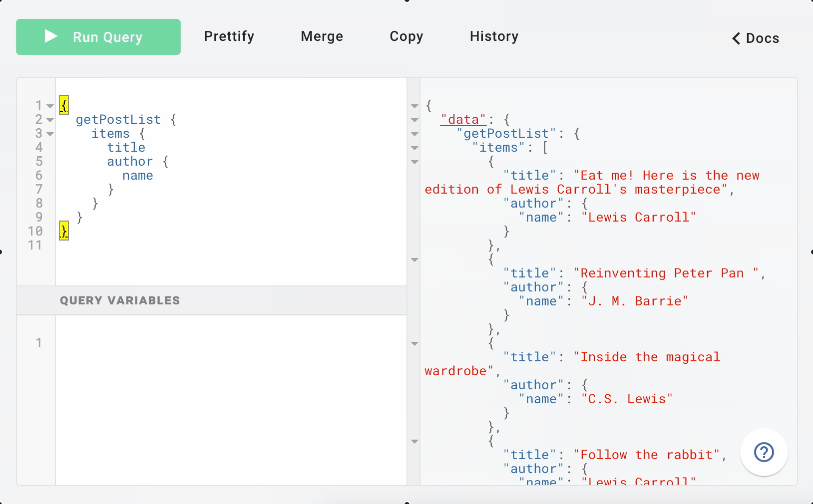Collapse the fold arrow on editor line 1
Image resolution: width=813 pixels, height=504 pixels.
tap(49, 106)
